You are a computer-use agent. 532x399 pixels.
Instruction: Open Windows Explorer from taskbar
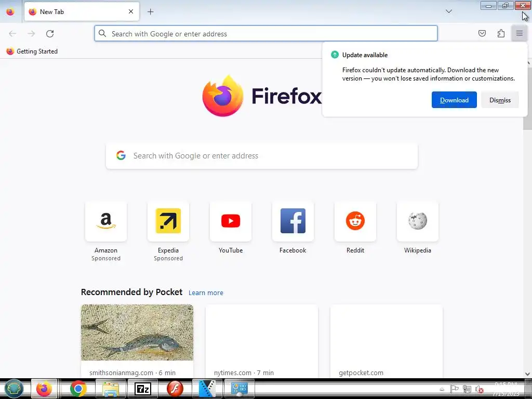coord(111,389)
